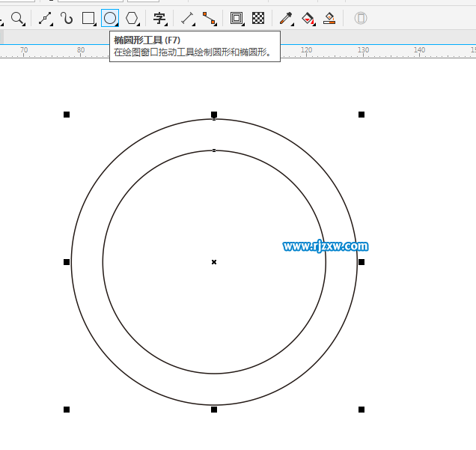This screenshot has height=450, width=476.
Task: Select the checkerboard Transparency tool
Action: [x=258, y=18]
